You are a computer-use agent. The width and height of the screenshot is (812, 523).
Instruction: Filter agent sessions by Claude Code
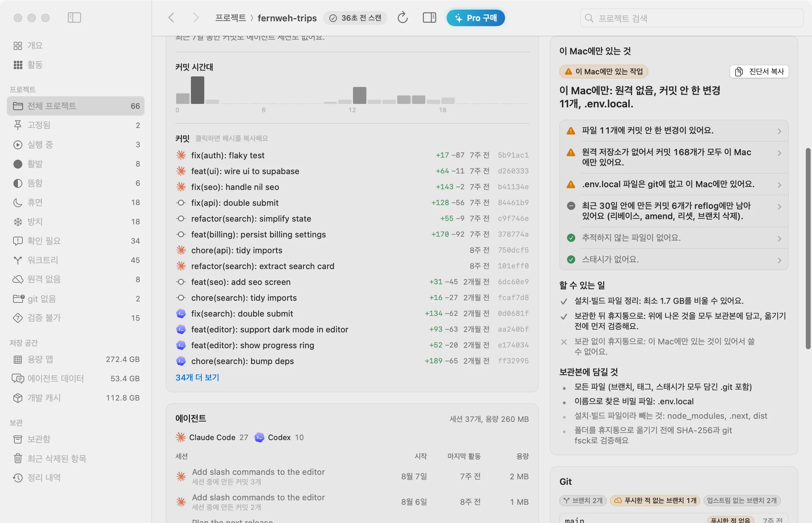(212, 437)
